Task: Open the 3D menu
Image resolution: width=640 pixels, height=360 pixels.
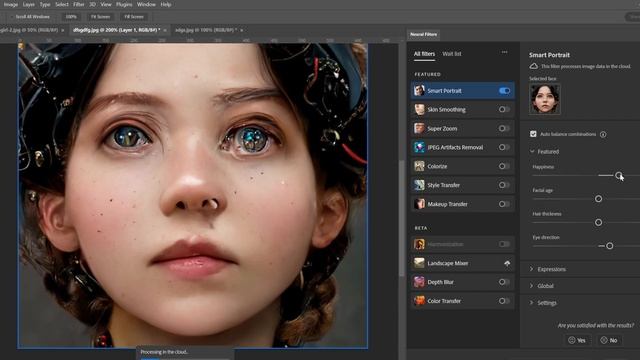Action: (x=92, y=4)
